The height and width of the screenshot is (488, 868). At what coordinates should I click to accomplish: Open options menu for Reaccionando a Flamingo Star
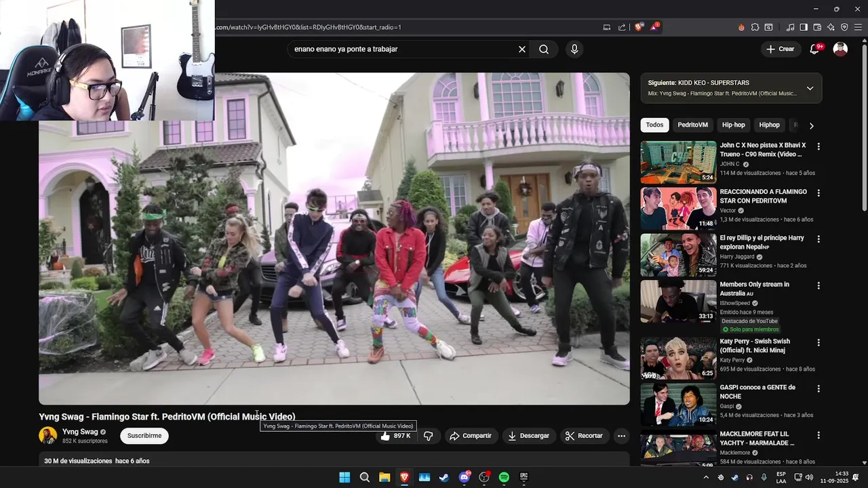[818, 193]
